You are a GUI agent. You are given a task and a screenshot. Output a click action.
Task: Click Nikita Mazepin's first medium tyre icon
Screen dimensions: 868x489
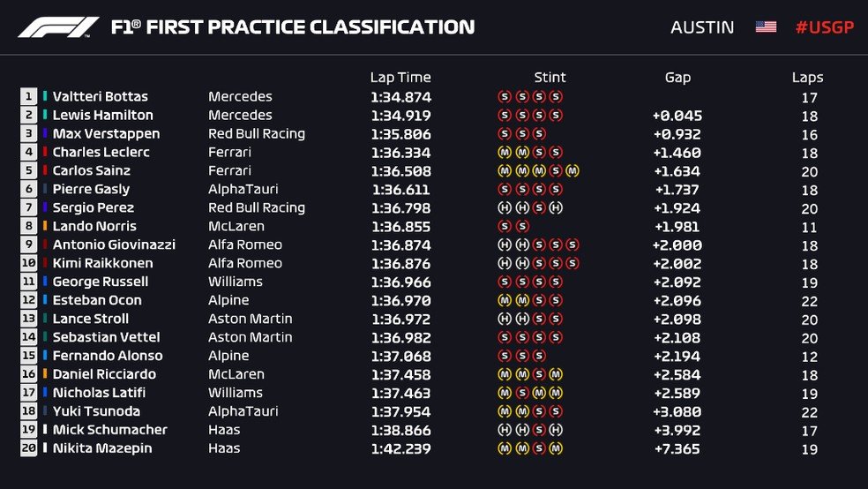[x=505, y=448]
